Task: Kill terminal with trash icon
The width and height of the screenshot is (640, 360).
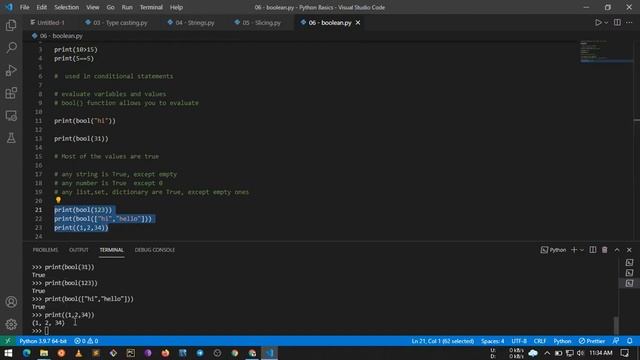Action: click(604, 250)
